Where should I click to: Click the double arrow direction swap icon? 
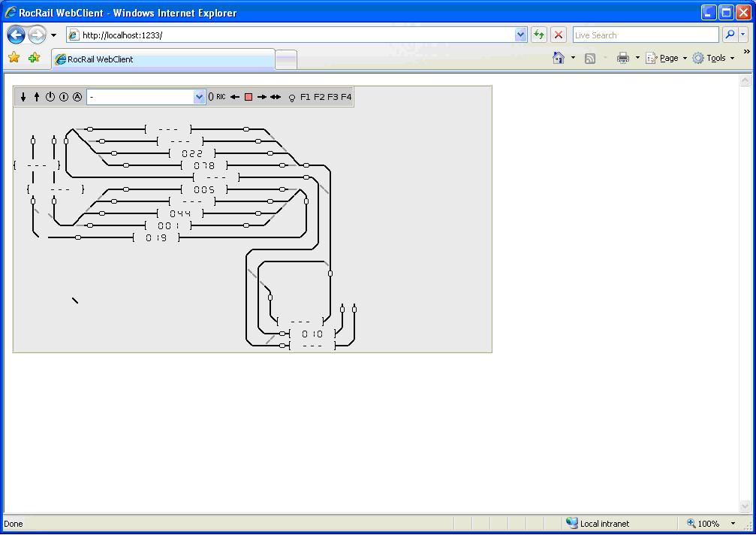click(x=276, y=97)
